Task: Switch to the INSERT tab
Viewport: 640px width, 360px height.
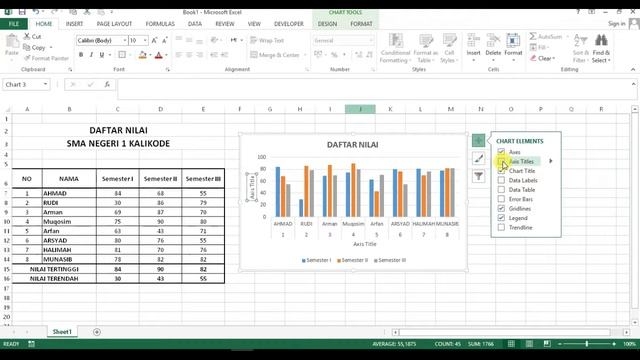Action: [x=74, y=24]
